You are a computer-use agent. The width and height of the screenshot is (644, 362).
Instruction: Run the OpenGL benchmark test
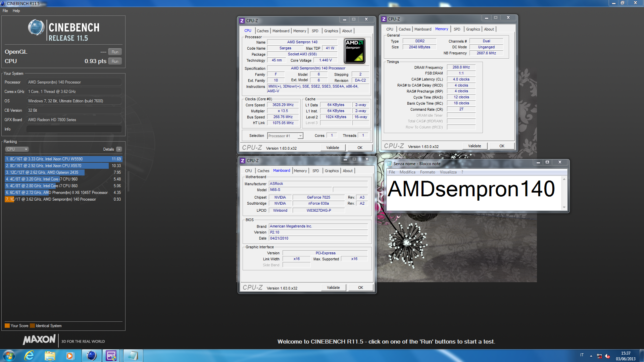pyautogui.click(x=115, y=52)
